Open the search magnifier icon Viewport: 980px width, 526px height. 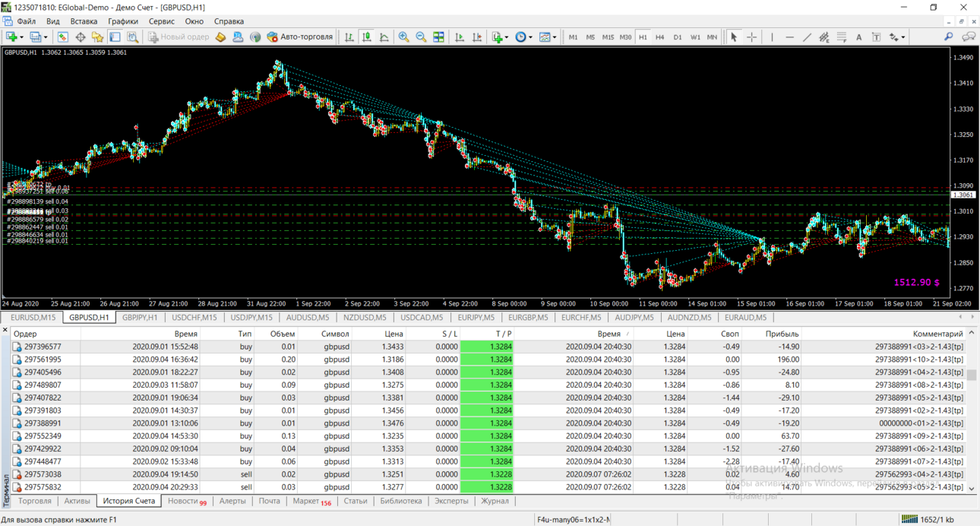coord(949,36)
